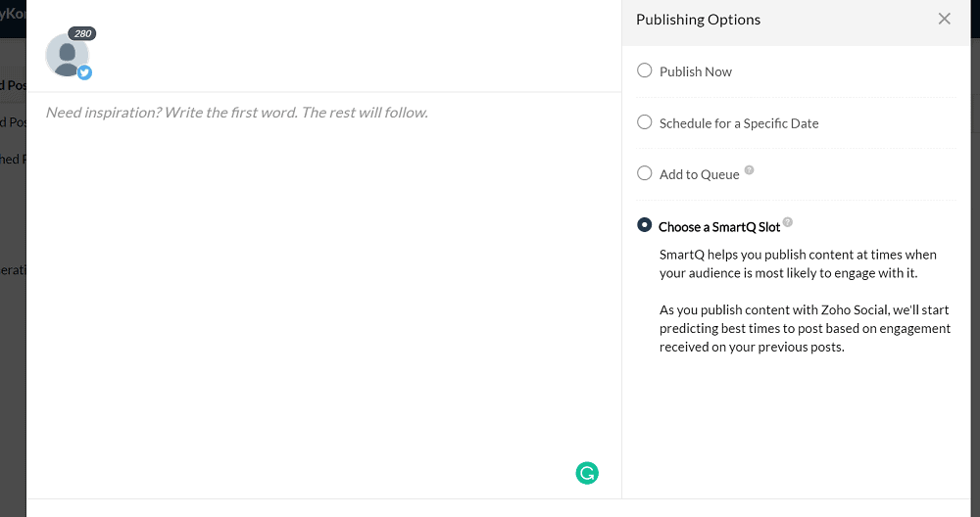Click the 'Publish Now' label text
The height and width of the screenshot is (517, 980).
coord(696,71)
